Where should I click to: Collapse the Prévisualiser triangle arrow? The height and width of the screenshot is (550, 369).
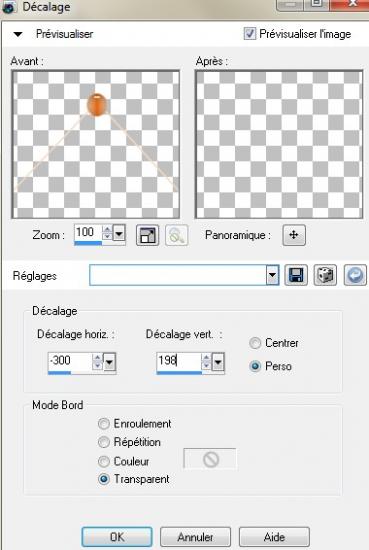(18, 34)
